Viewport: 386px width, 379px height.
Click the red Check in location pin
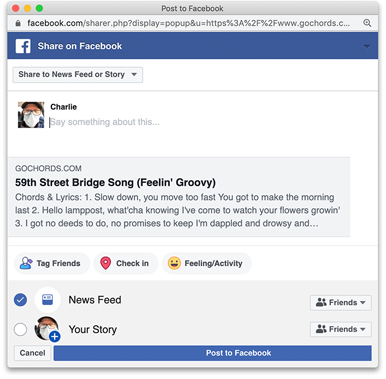[x=105, y=263]
